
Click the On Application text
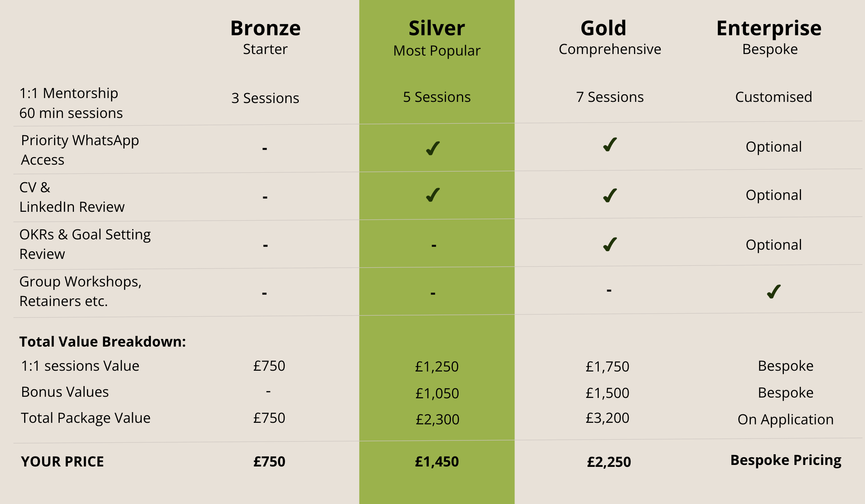(x=785, y=419)
